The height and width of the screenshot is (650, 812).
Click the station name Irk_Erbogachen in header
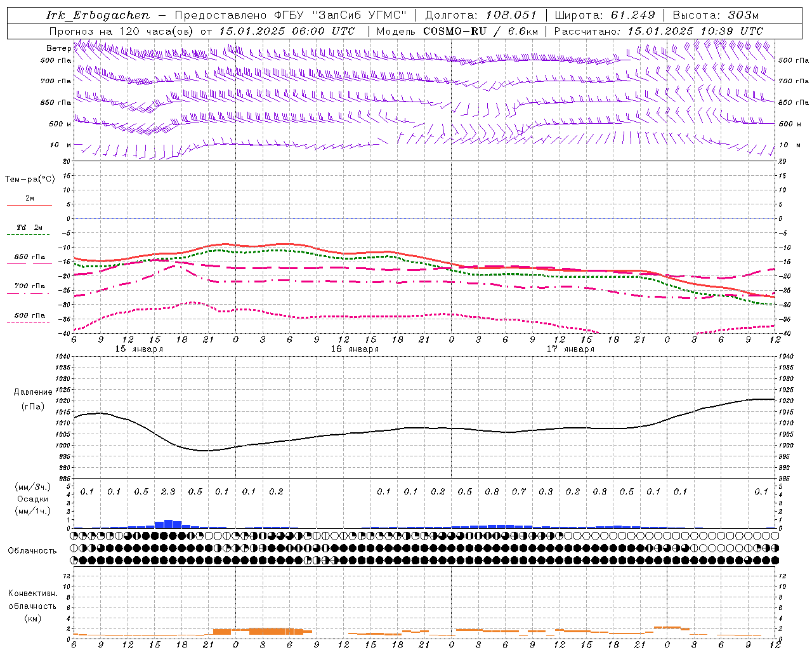coord(98,15)
